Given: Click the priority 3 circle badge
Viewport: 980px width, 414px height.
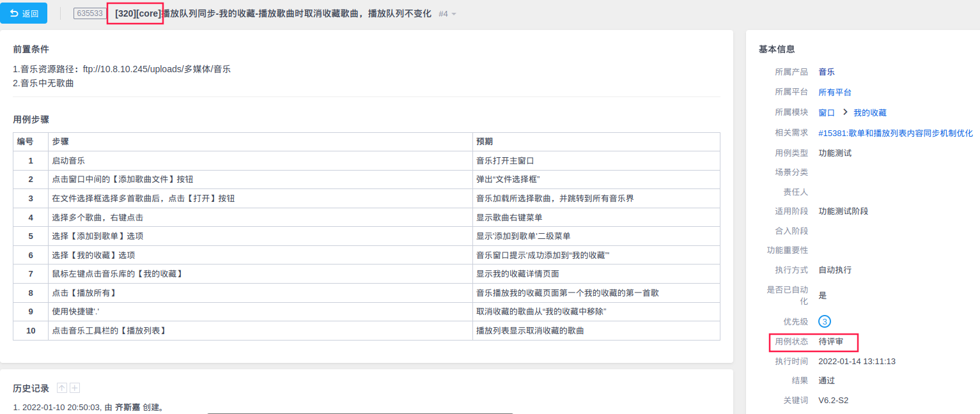Looking at the screenshot, I should pos(825,321).
